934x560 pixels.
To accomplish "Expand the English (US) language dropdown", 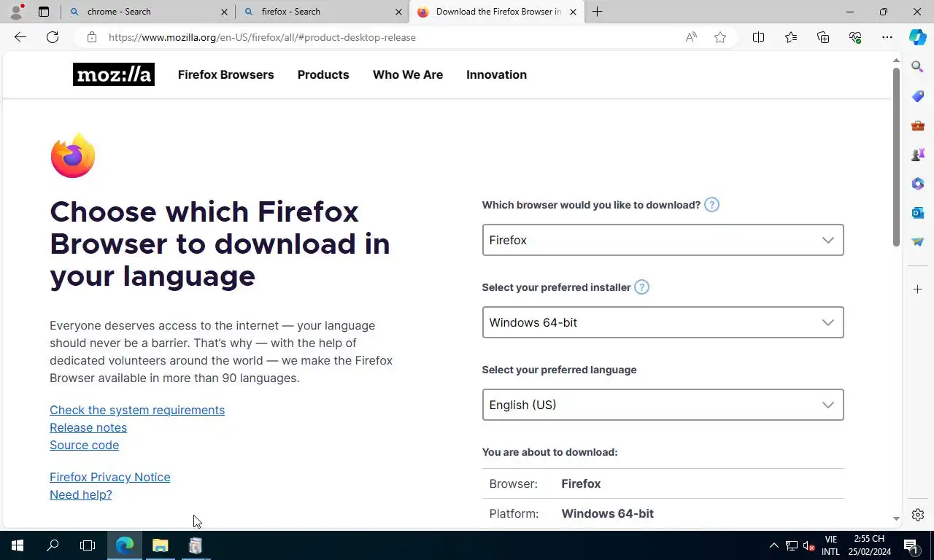I will pos(663,405).
